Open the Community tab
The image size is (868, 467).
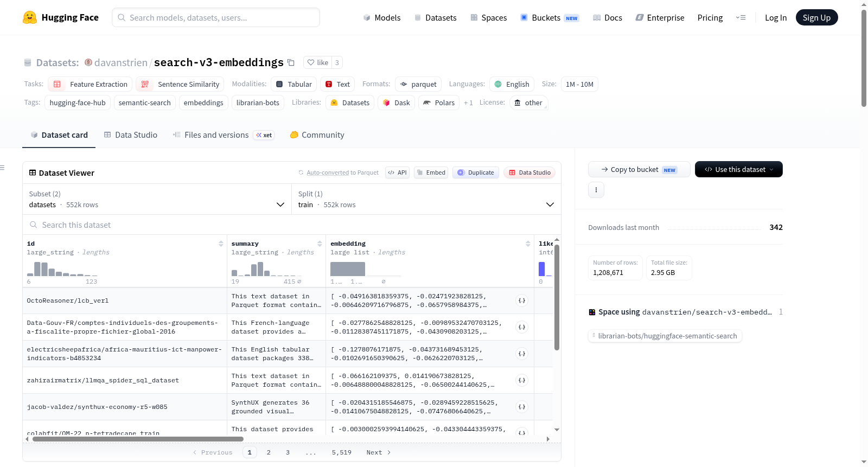(x=317, y=135)
